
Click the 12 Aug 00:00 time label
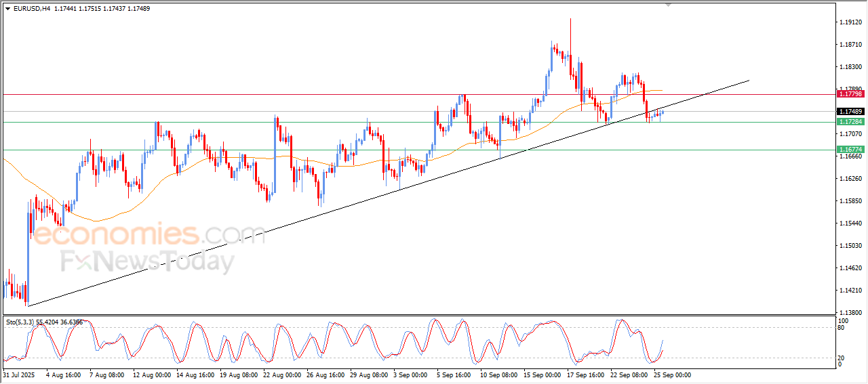153,375
